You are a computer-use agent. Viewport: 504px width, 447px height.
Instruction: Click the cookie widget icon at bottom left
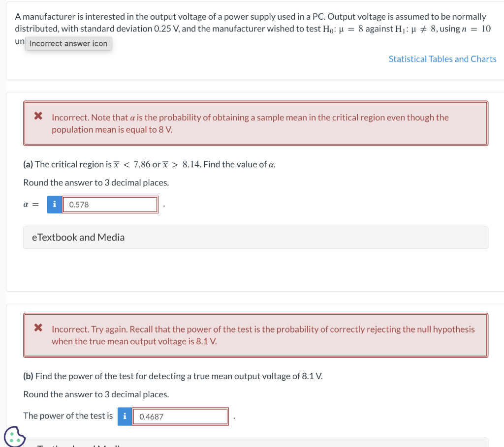point(14,436)
